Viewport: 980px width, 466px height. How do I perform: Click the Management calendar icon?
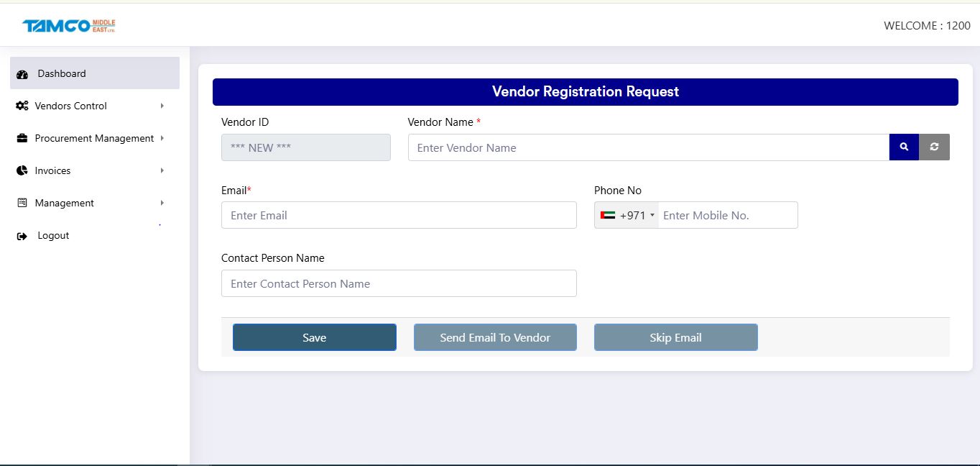tap(22, 203)
